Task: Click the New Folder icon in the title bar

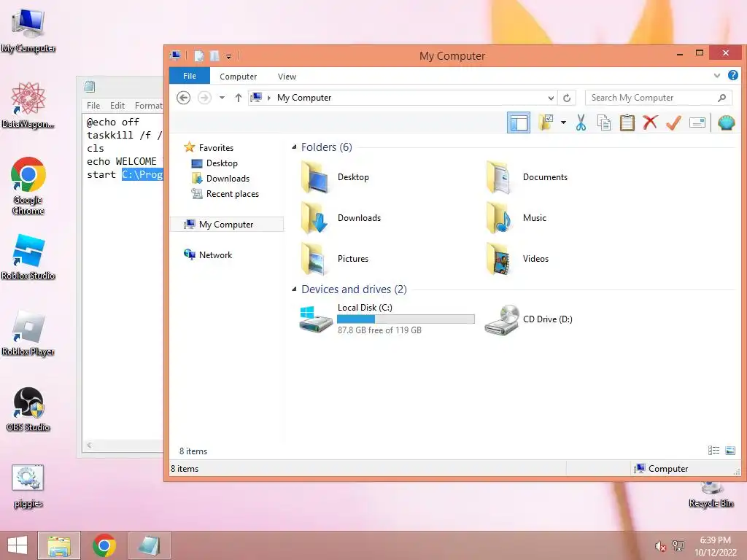Action: coord(215,56)
